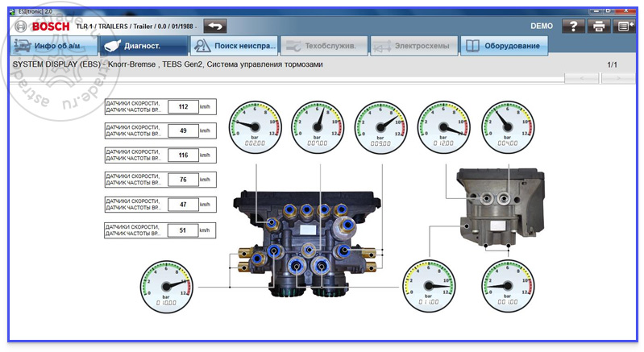Click the speed value field showing 112
This screenshot has width=644, height=352.
(183, 106)
